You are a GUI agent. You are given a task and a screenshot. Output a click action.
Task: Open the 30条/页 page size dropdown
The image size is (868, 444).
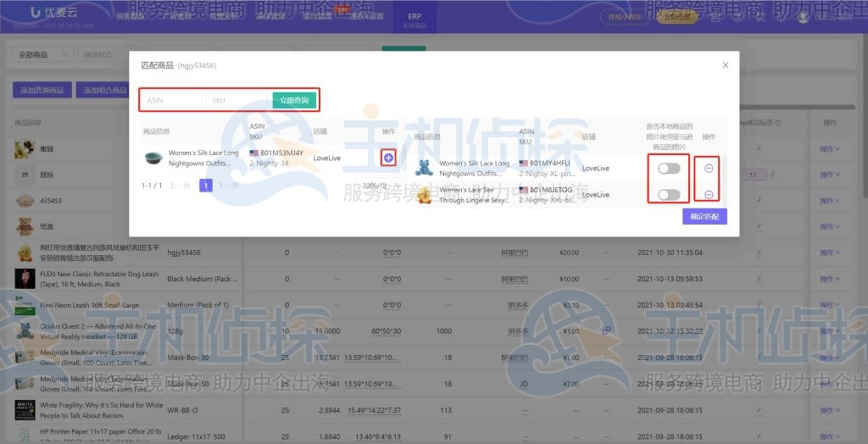coord(379,186)
